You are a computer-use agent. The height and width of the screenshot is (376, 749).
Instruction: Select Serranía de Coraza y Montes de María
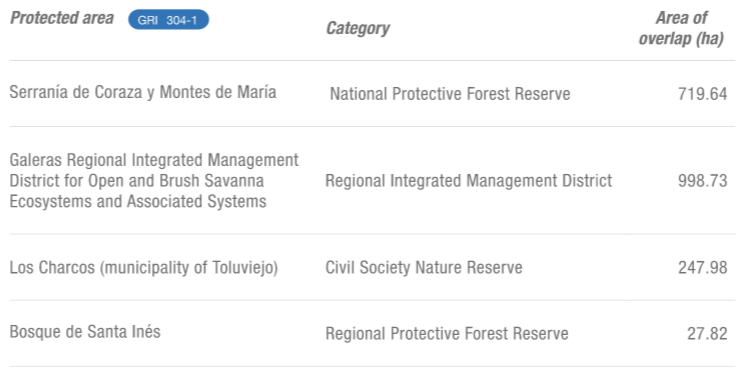[143, 92]
